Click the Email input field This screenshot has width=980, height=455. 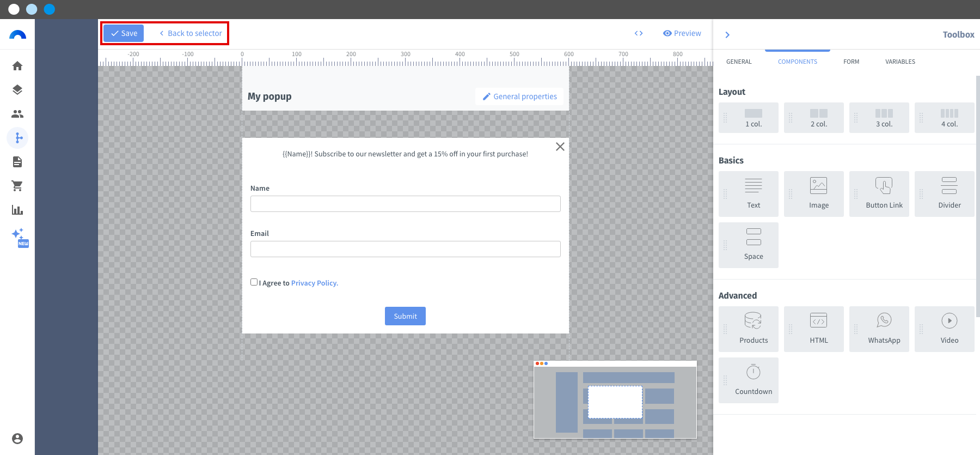click(x=406, y=249)
